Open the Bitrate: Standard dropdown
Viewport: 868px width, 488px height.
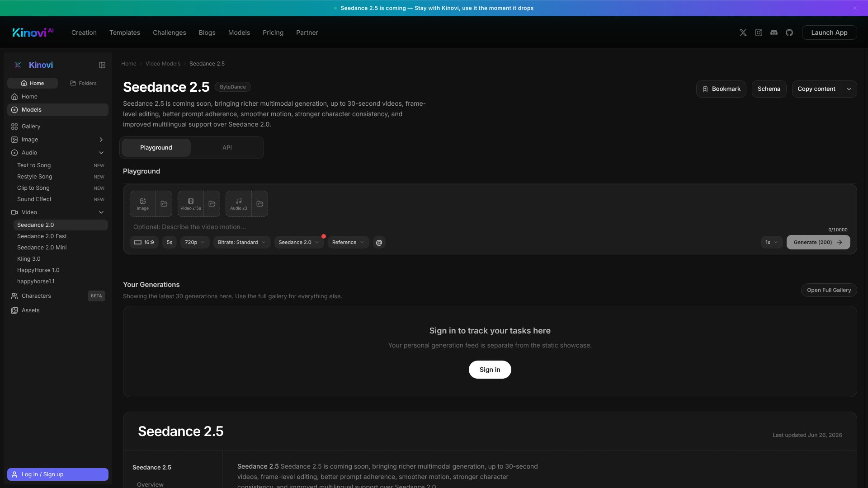tap(242, 243)
